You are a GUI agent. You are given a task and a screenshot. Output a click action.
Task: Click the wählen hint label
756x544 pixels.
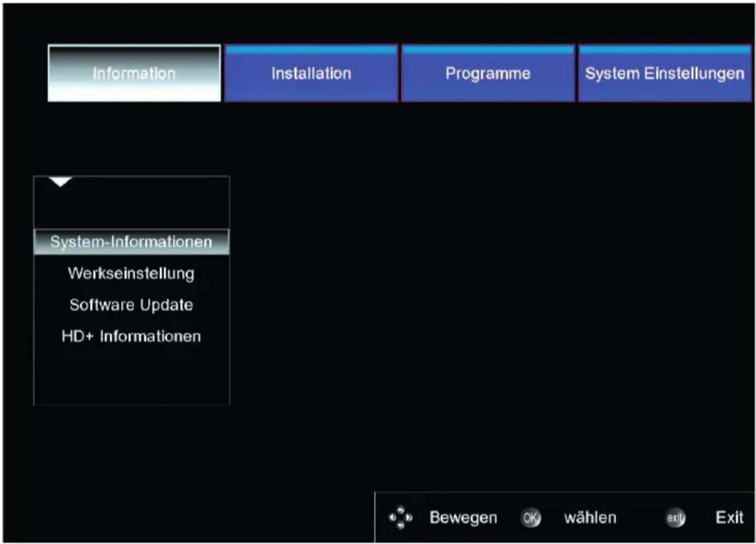coord(590,517)
